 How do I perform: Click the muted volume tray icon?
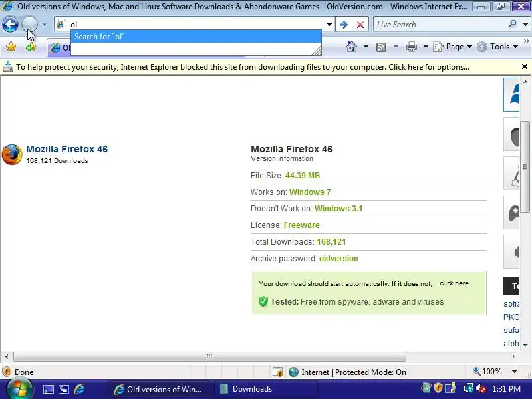(481, 388)
